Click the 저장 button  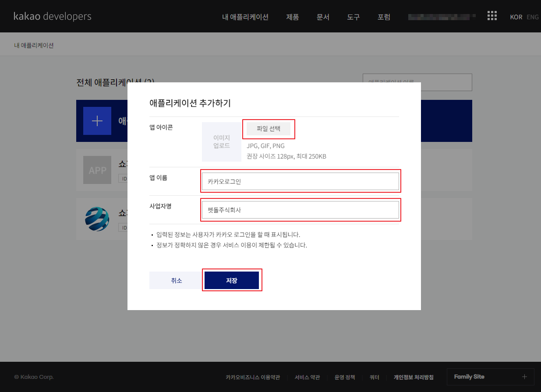click(232, 280)
